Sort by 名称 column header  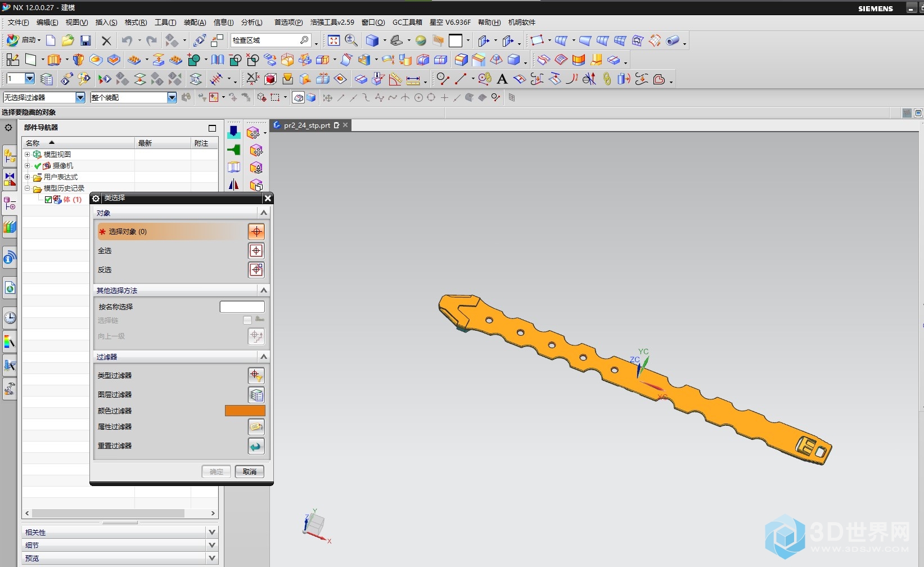(79, 143)
